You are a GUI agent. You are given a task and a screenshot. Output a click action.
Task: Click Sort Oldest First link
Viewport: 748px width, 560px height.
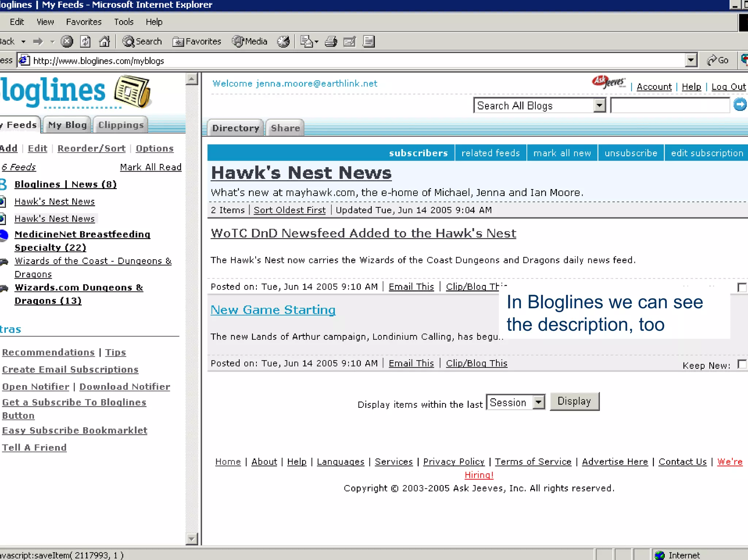point(290,210)
